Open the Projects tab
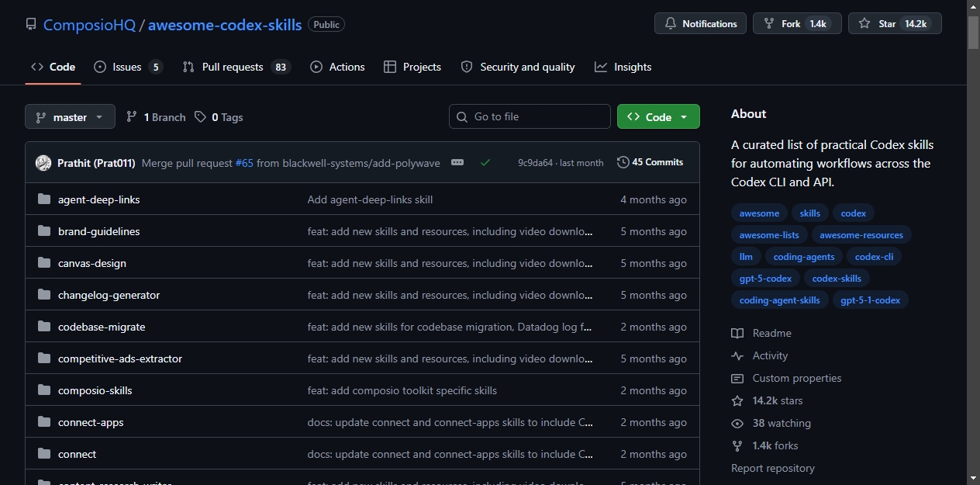 412,67
